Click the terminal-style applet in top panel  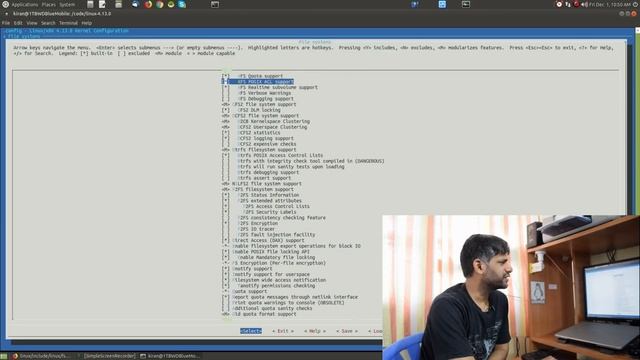pos(466,4)
